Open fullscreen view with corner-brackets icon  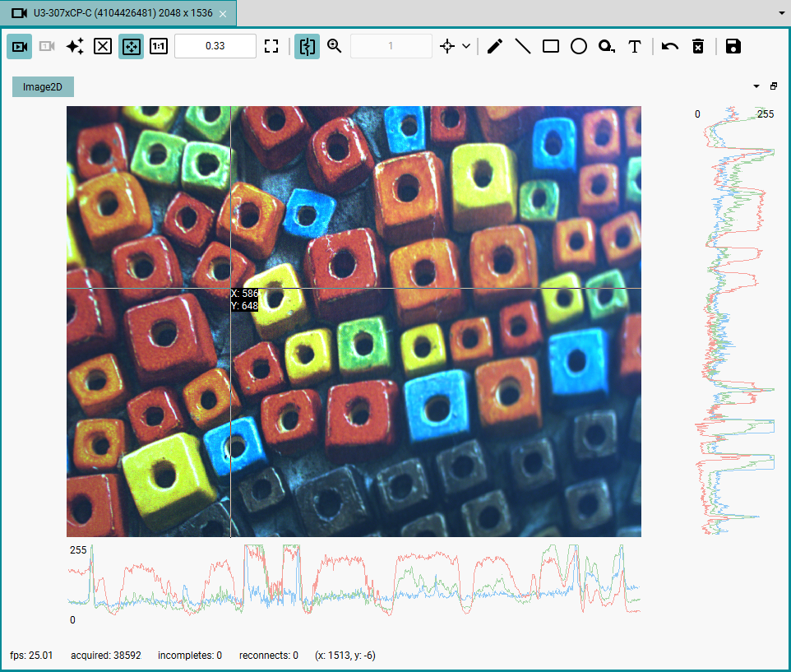[271, 46]
